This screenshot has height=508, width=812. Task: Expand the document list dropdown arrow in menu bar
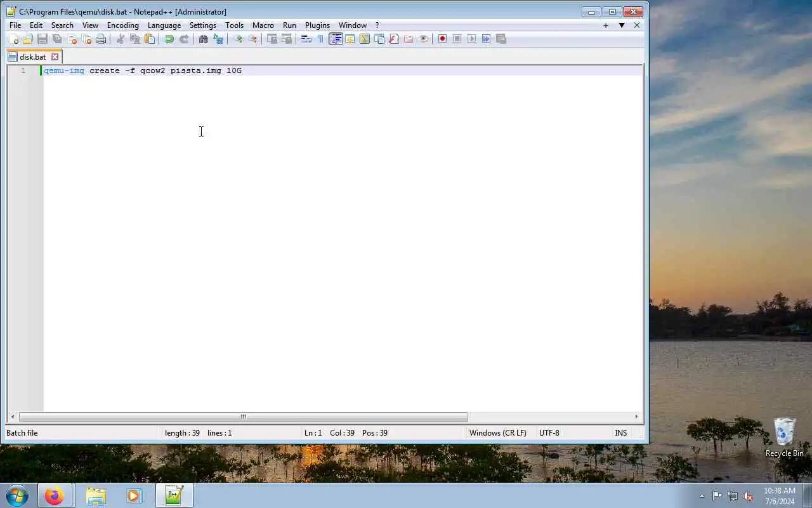(622, 25)
